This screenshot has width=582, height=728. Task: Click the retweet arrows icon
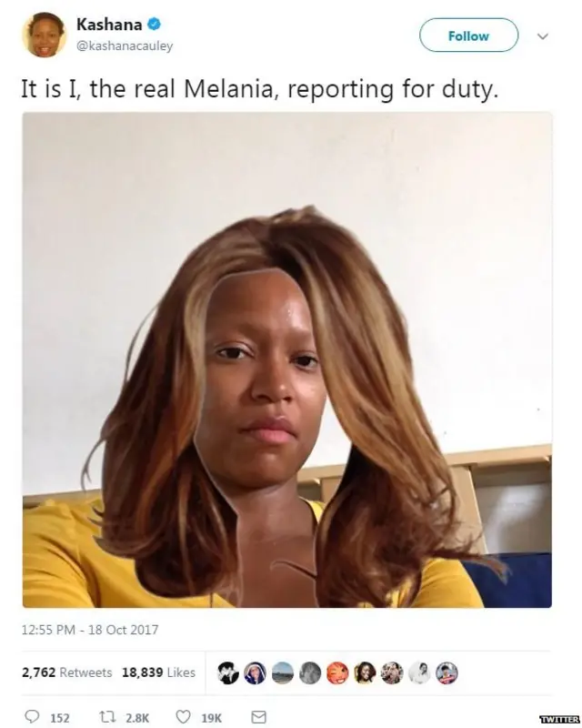[107, 717]
